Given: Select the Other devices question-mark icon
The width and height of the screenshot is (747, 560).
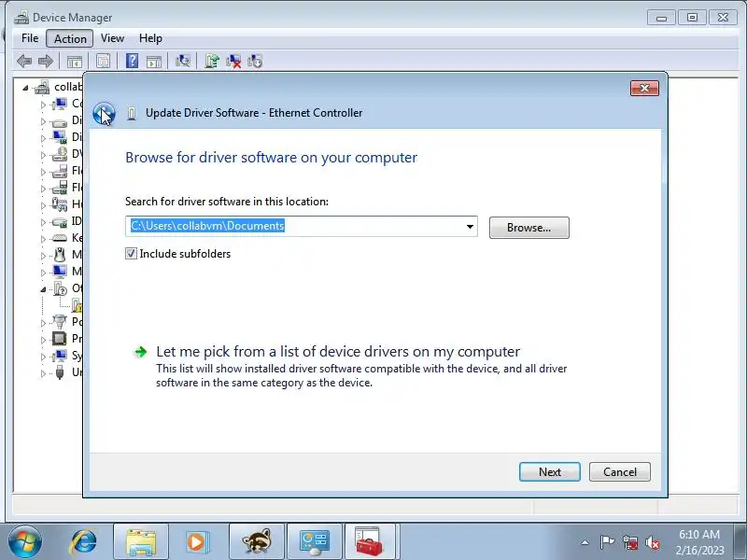Looking at the screenshot, I should point(61,288).
